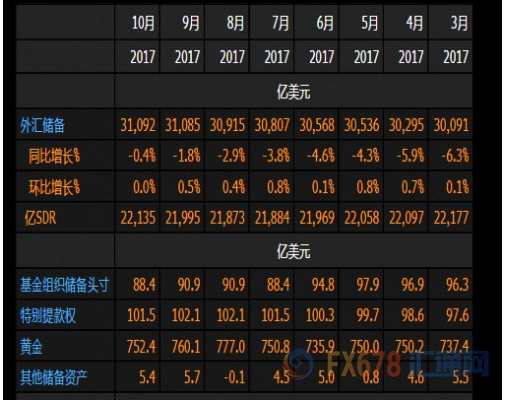Screen dimensions: 507x400
Task: Click the -6.3% year-on-year cell
Action: 455,156
